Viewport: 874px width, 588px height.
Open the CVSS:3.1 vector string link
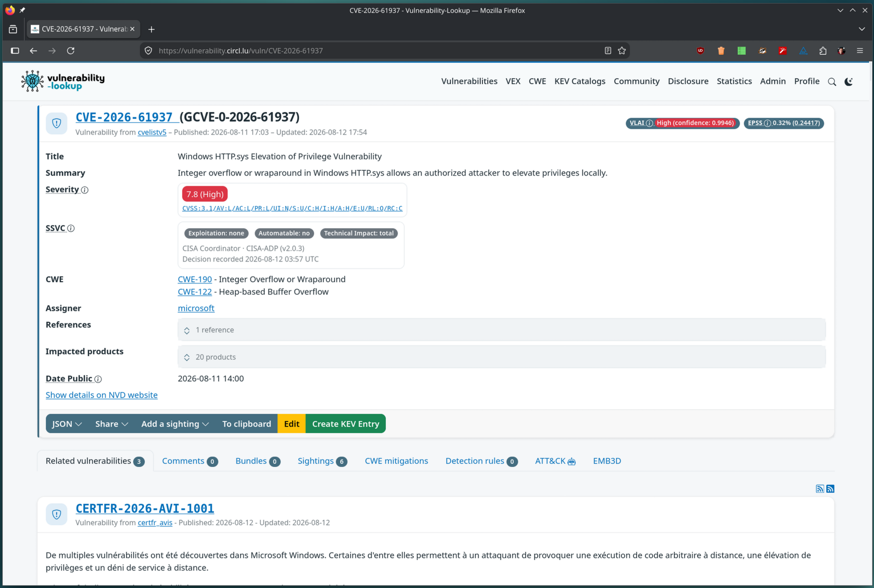(292, 208)
